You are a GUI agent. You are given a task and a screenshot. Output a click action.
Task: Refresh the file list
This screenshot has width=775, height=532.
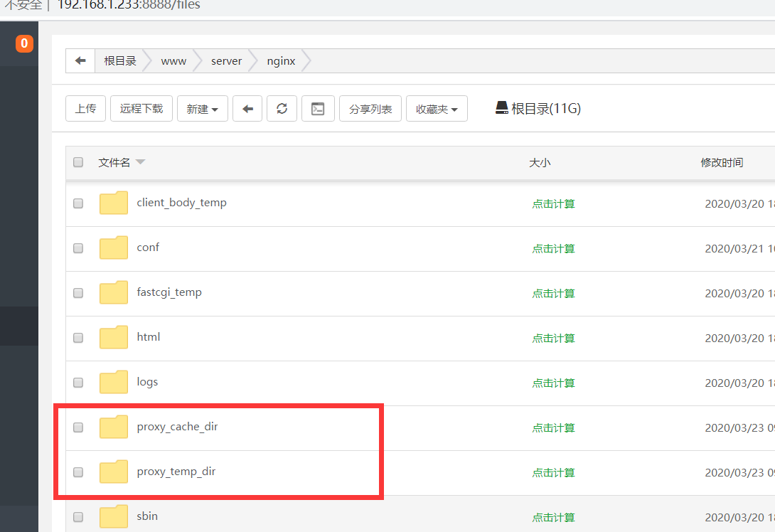282,109
